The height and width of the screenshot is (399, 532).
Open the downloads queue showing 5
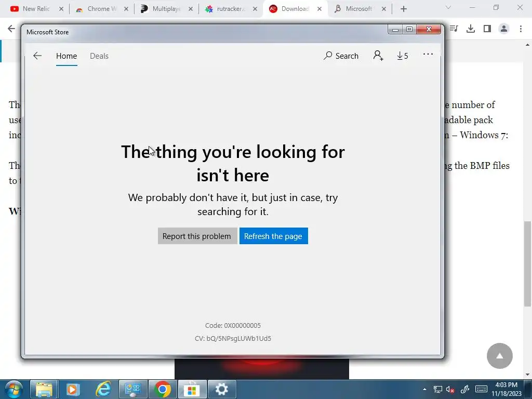(403, 56)
